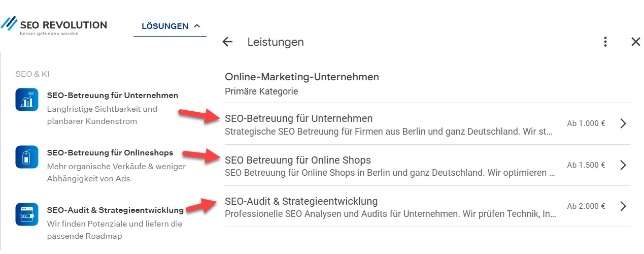Click 'Mehr organische Verkäufe' description text

click(116, 173)
